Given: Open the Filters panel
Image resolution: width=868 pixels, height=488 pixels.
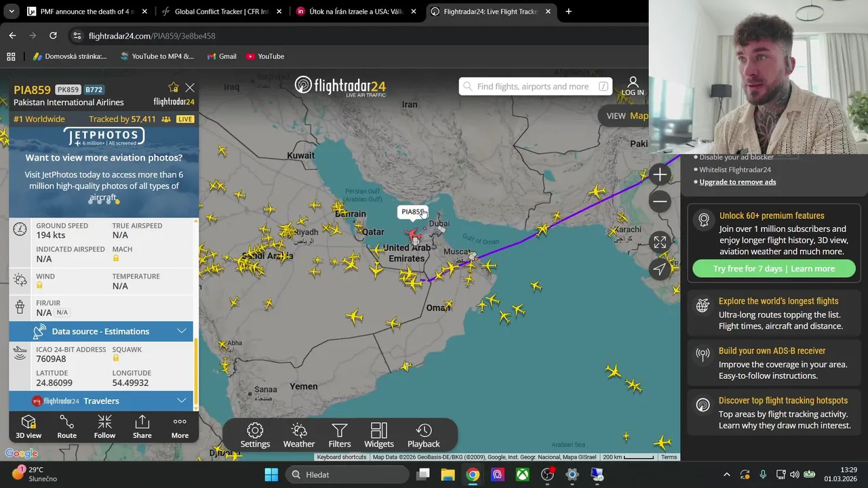Looking at the screenshot, I should tap(340, 436).
